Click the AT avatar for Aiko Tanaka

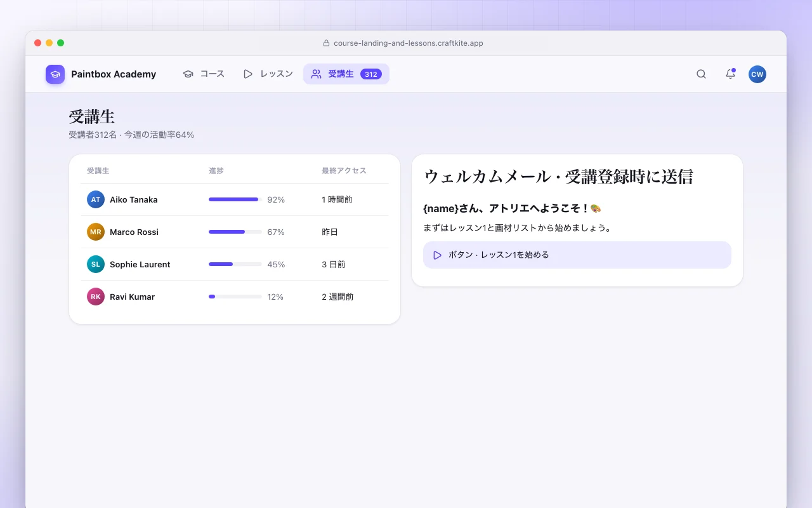(x=96, y=199)
